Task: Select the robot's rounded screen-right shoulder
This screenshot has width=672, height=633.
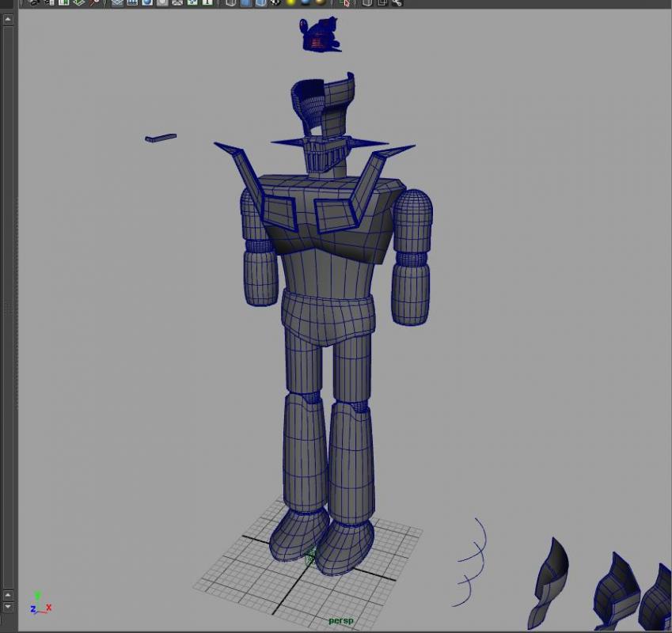Action: pyautogui.click(x=412, y=221)
